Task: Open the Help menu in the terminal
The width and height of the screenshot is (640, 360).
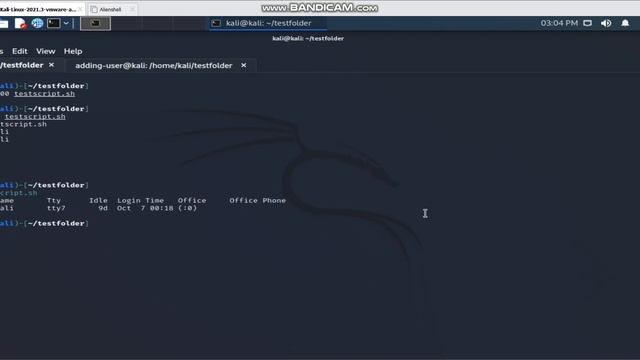Action: (73, 51)
